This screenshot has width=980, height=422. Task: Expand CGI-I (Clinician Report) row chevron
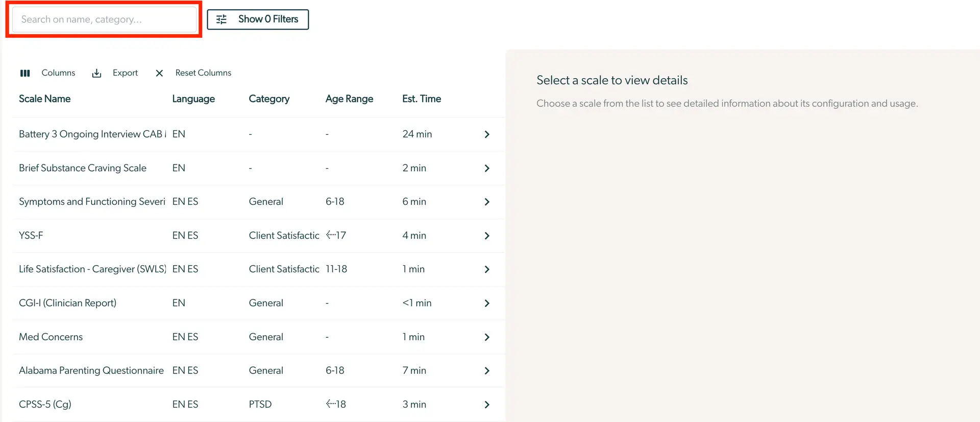[487, 303]
